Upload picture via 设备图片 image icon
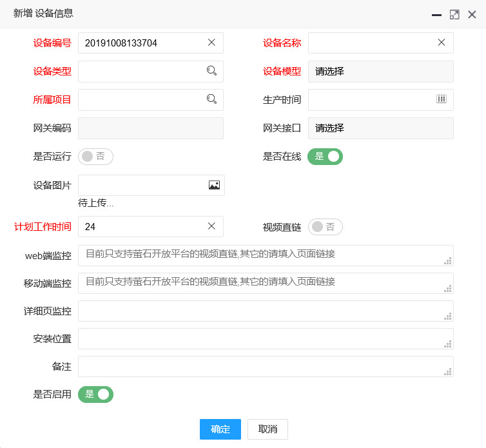Viewport: 486px width, 448px height. pyautogui.click(x=214, y=185)
